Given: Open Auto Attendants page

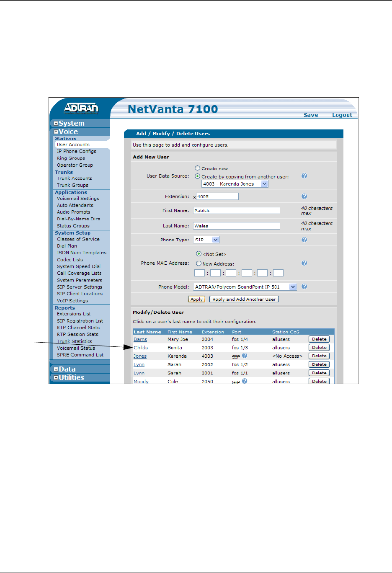Looking at the screenshot, I should coord(75,205).
